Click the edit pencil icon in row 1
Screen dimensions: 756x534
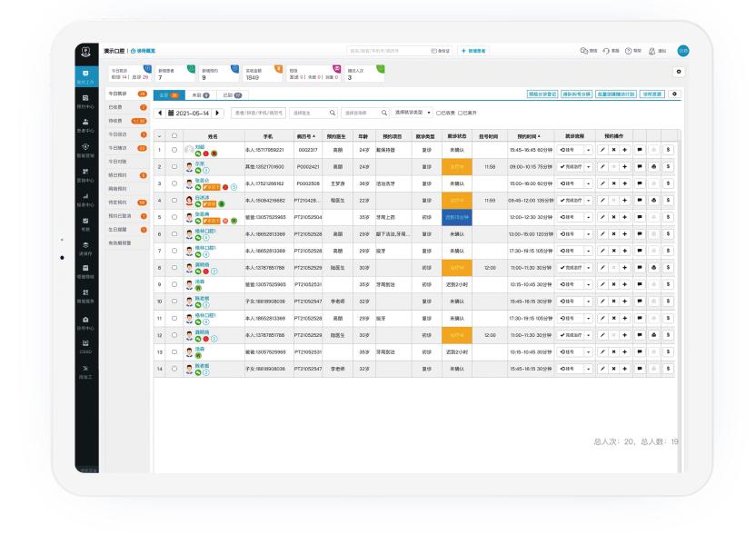602,150
